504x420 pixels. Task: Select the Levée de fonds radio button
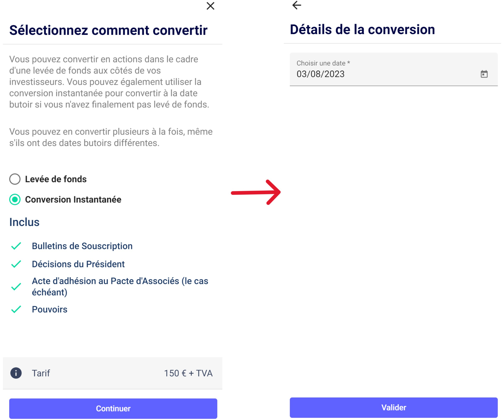(15, 179)
